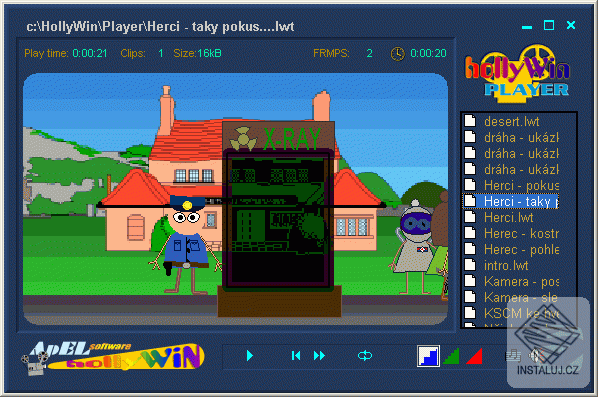Select the highlighted 'Herci - taky' entry
Viewport: 598px width, 397px height.
tap(511, 201)
